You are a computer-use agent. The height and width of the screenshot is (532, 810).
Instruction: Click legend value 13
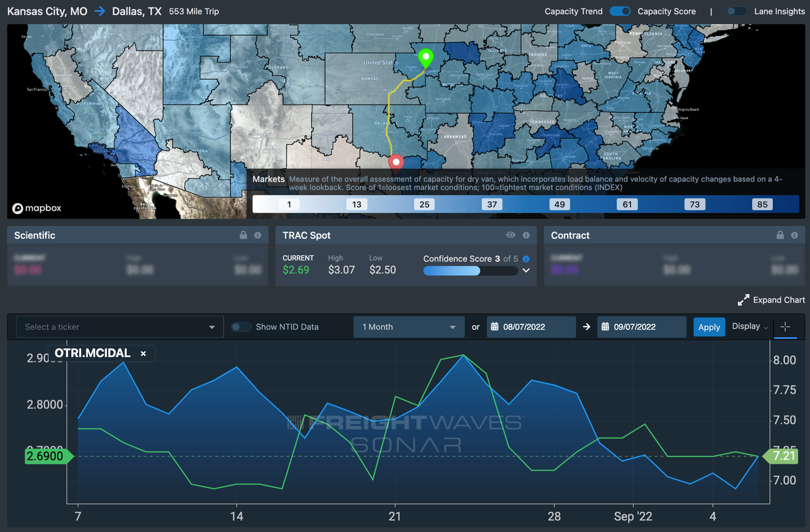[356, 205]
